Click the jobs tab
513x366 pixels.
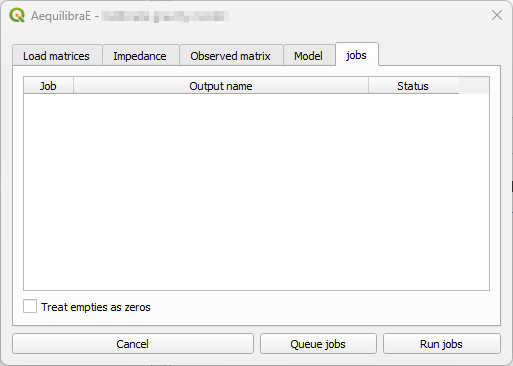[357, 54]
